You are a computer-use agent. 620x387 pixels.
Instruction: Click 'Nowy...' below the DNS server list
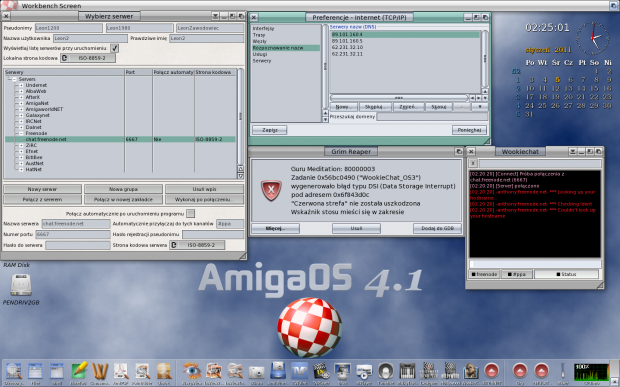[344, 107]
